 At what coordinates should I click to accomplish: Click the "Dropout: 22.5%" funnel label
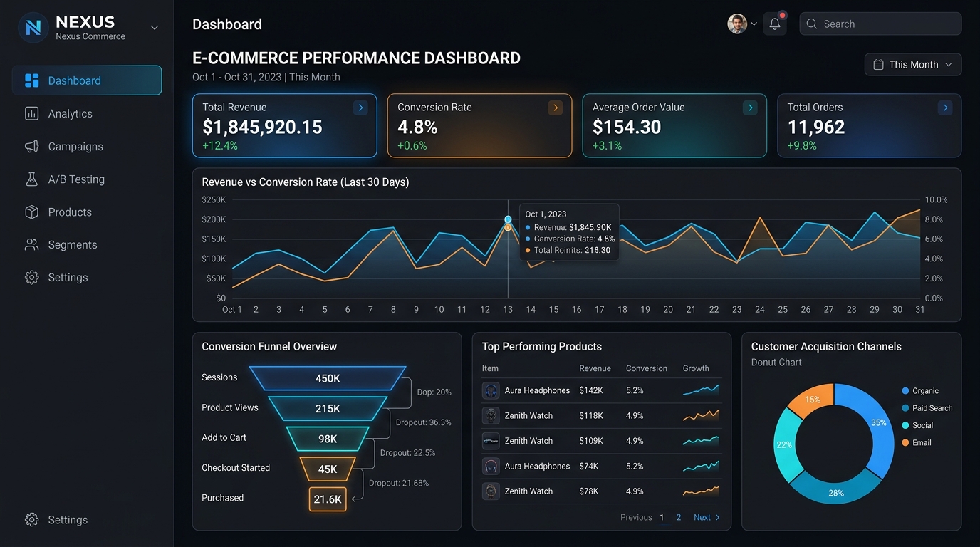(407, 453)
